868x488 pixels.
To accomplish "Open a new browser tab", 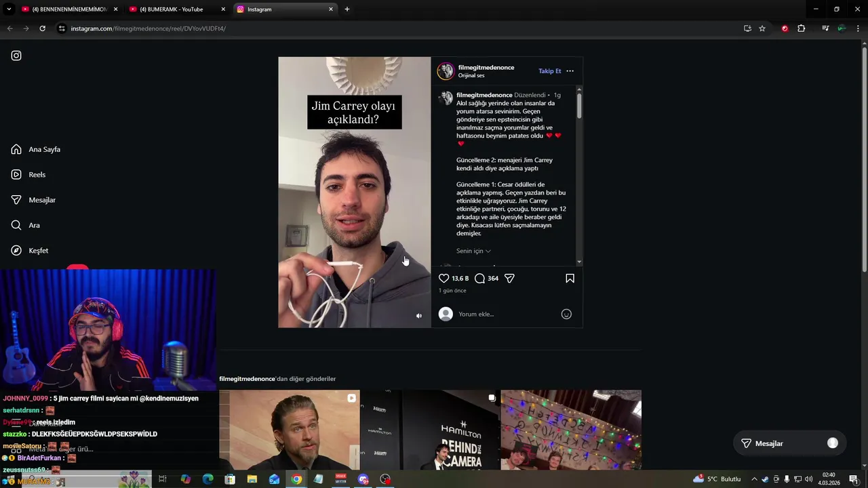I will [347, 9].
